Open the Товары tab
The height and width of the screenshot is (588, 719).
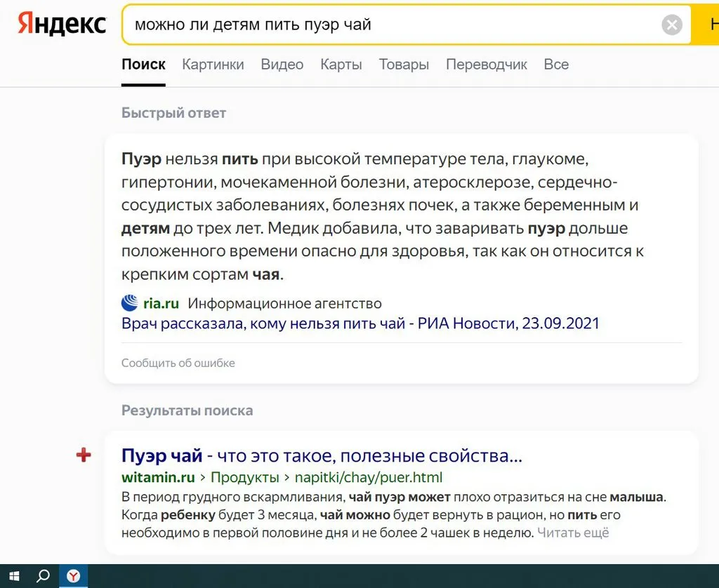pyautogui.click(x=404, y=64)
